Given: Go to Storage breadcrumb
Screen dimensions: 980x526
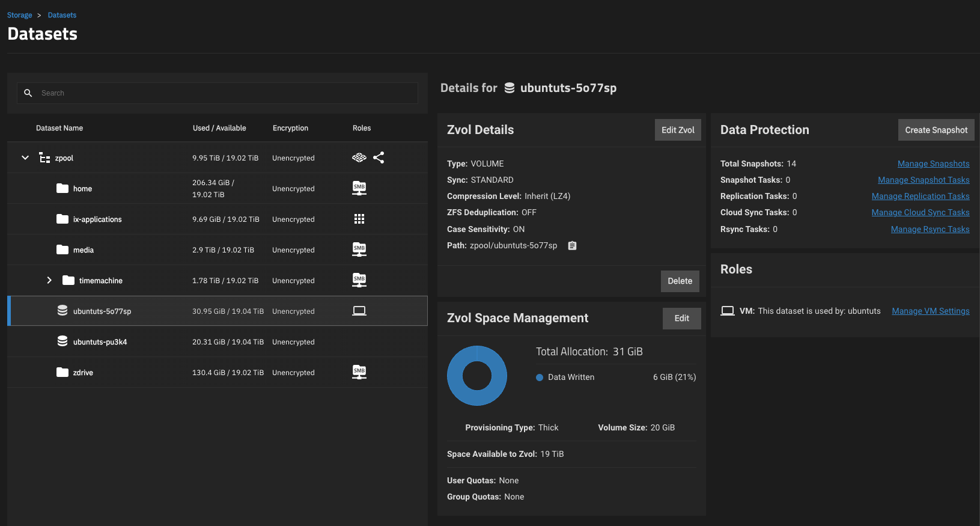Looking at the screenshot, I should [x=20, y=15].
